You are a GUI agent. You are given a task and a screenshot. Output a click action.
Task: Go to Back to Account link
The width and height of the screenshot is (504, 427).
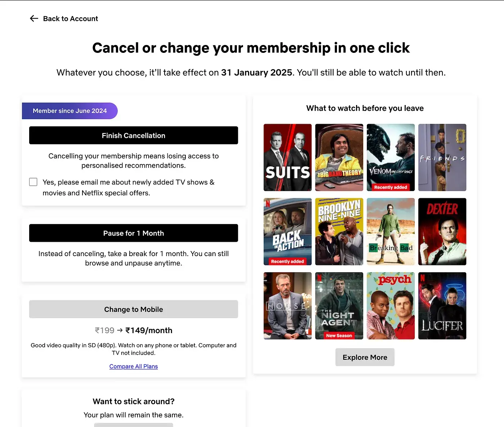(x=71, y=19)
